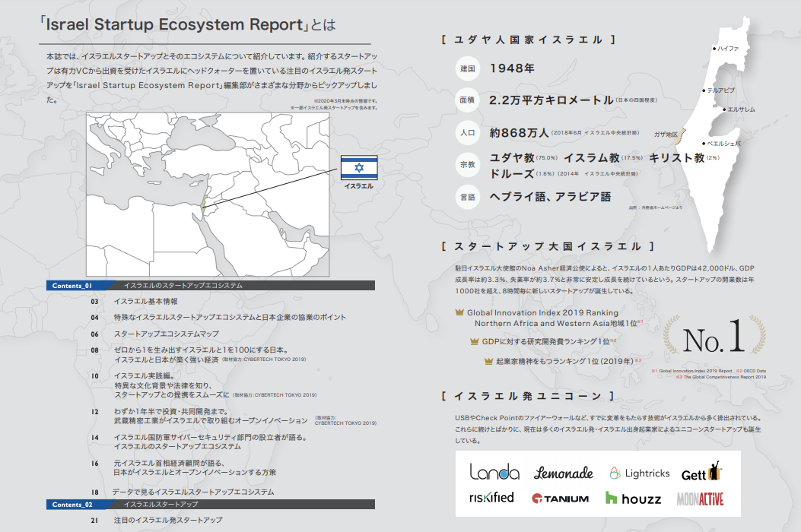Open the Lightricks logo
The image size is (801, 532).
[640, 473]
